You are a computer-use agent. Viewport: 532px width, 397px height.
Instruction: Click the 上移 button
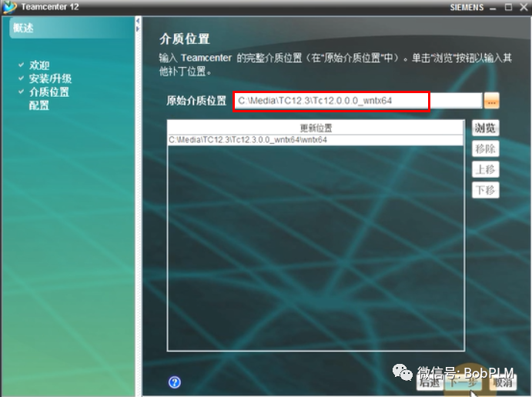[485, 169]
